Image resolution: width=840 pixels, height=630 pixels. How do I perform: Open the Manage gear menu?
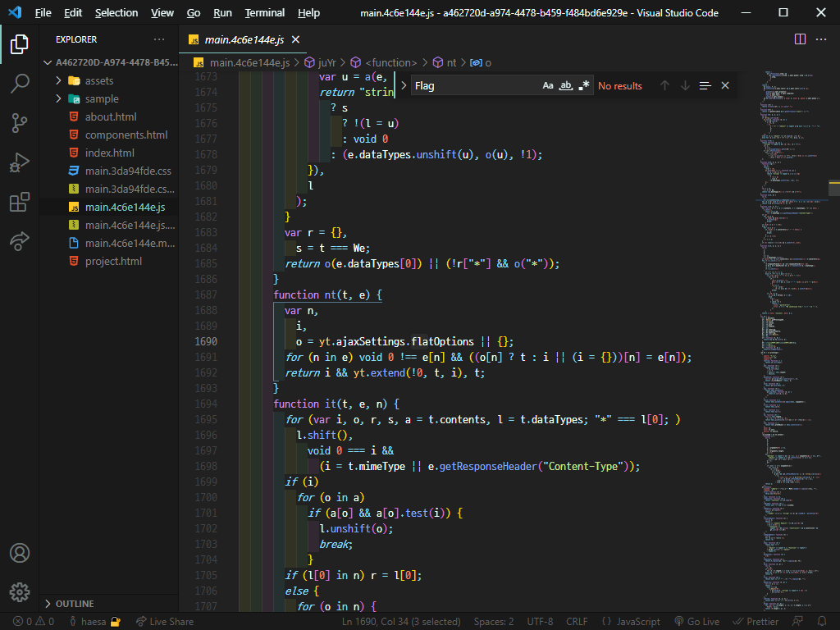[20, 592]
